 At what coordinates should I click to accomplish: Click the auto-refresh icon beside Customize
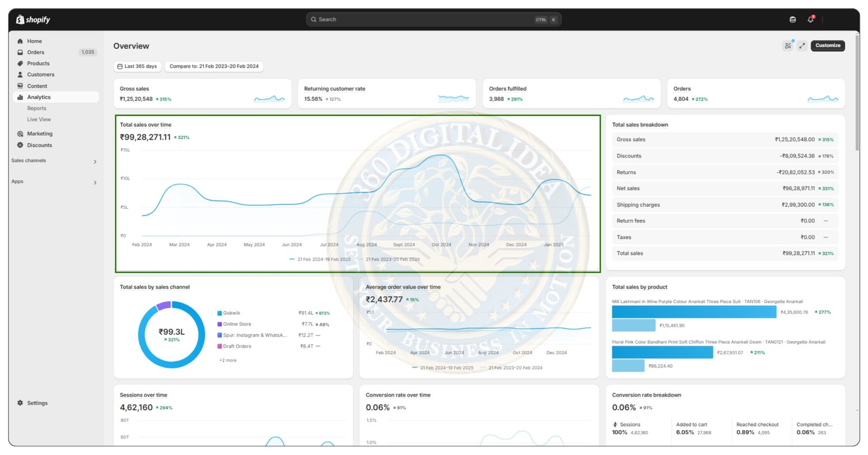[788, 46]
